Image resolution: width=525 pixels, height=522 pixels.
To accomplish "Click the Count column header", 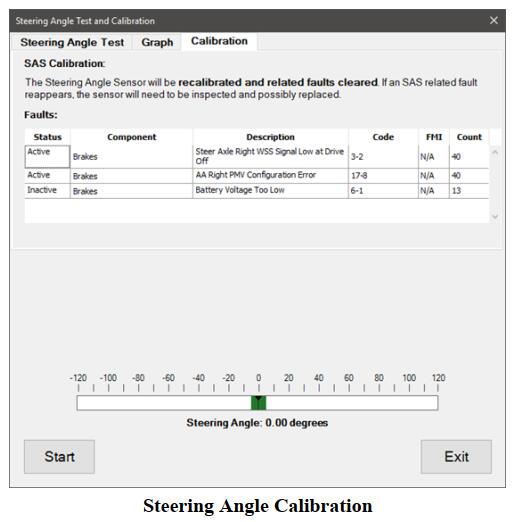I will [x=469, y=137].
